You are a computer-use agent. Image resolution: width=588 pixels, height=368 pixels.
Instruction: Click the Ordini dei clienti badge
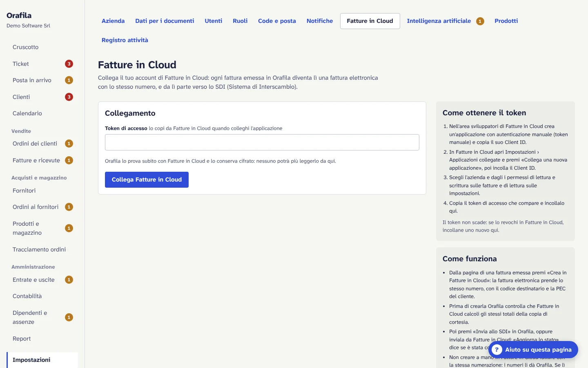tap(69, 144)
